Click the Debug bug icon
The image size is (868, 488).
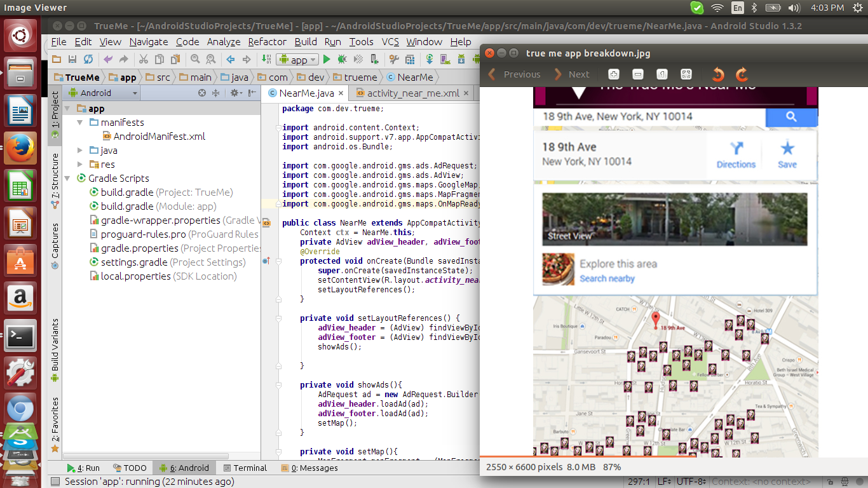click(x=342, y=59)
